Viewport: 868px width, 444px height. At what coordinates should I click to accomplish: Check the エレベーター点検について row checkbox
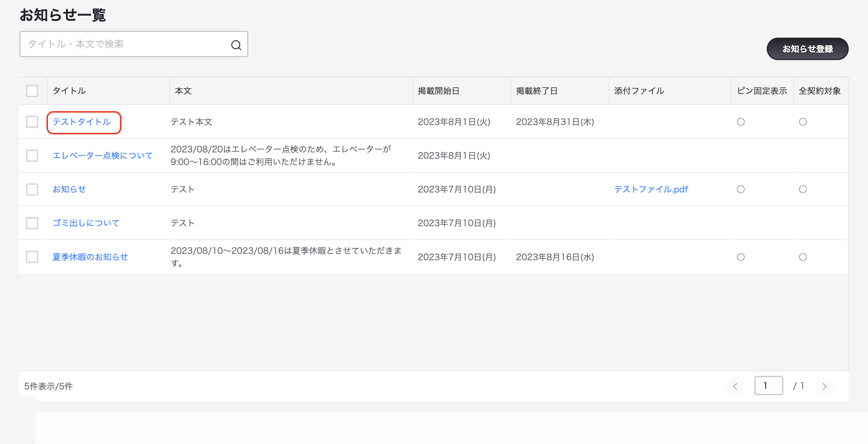tap(32, 155)
